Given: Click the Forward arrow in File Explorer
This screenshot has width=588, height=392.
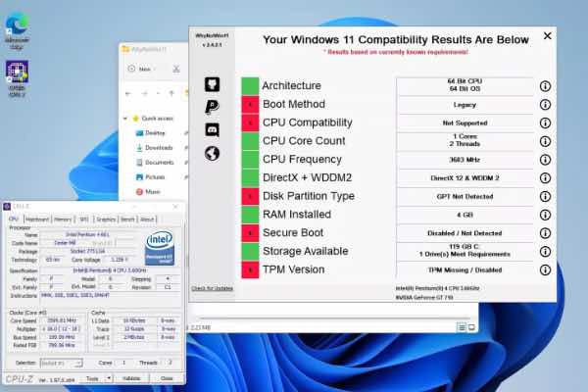Looking at the screenshot, I should point(144,93).
